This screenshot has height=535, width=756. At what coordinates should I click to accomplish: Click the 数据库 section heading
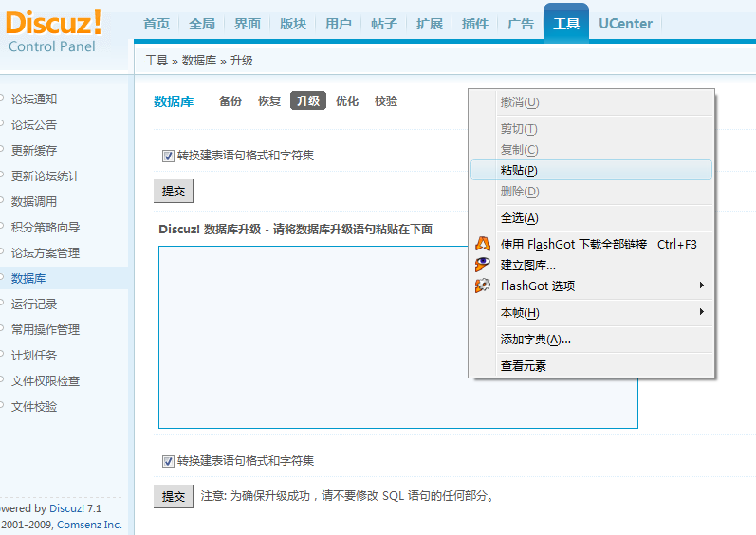tap(174, 101)
